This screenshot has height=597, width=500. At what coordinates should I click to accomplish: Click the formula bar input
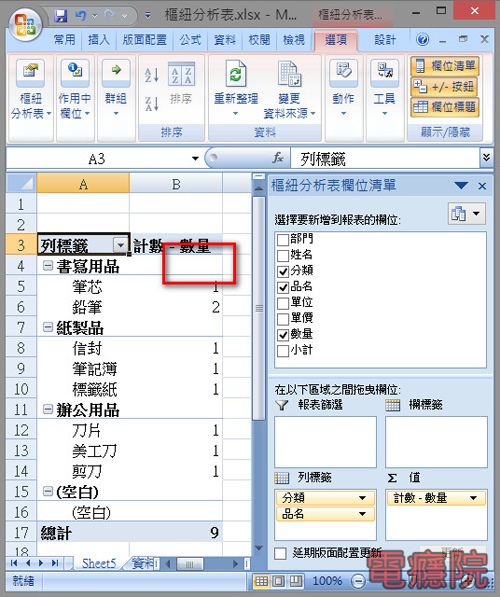pos(385,158)
